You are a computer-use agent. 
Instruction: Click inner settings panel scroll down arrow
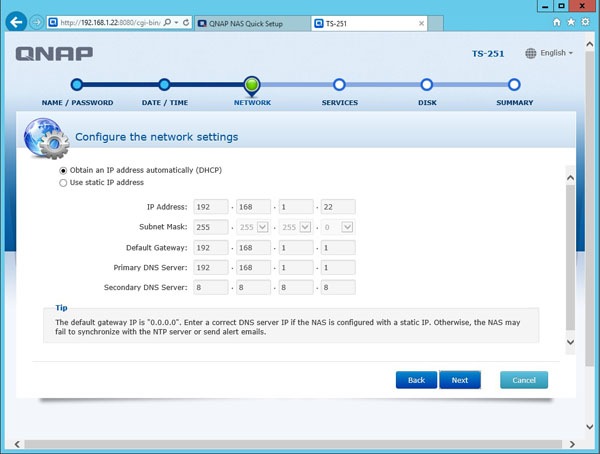coord(571,342)
